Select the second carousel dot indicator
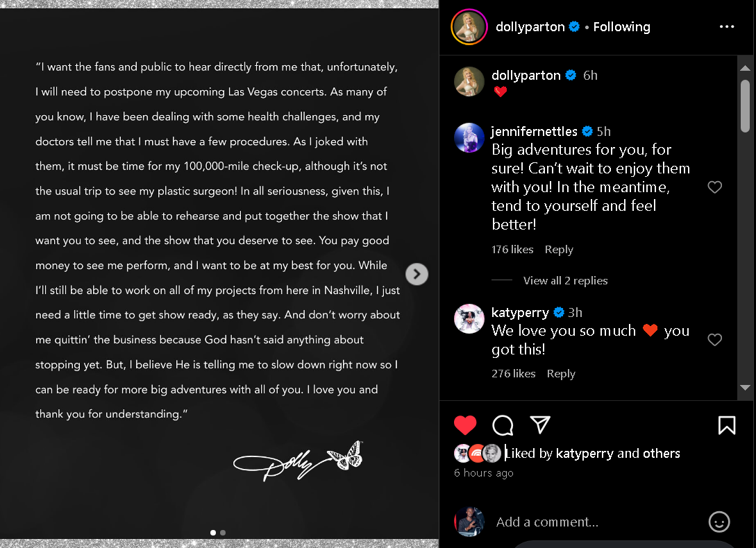Viewport: 756px width, 548px height. click(x=223, y=533)
